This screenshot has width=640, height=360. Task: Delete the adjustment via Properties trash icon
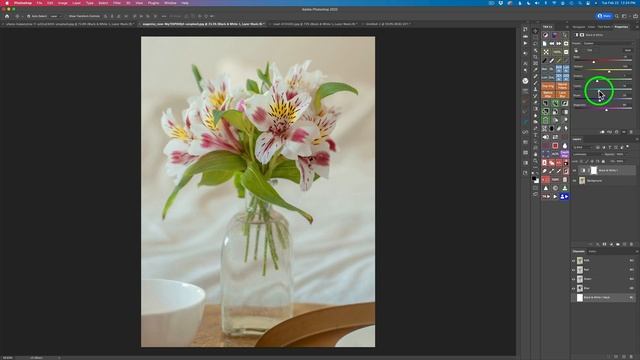tap(631, 131)
